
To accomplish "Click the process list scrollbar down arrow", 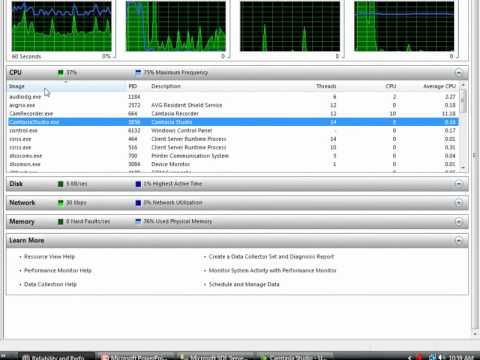I will pyautogui.click(x=463, y=168).
